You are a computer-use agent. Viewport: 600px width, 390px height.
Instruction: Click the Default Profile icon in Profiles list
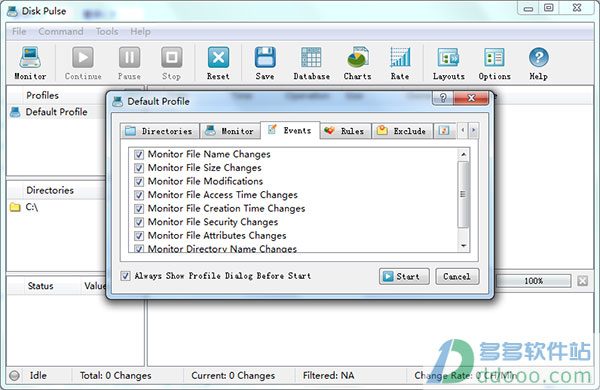15,112
